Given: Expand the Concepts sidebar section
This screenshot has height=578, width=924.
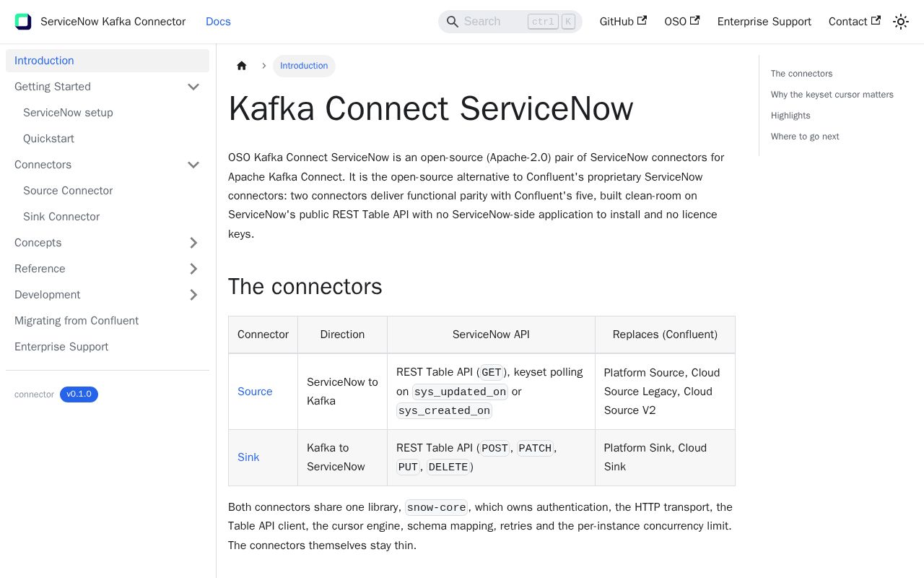Looking at the screenshot, I should click(x=193, y=243).
